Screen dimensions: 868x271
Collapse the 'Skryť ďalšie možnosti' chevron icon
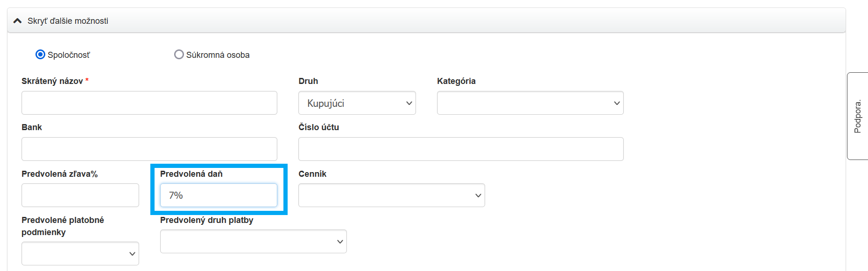pos(18,21)
